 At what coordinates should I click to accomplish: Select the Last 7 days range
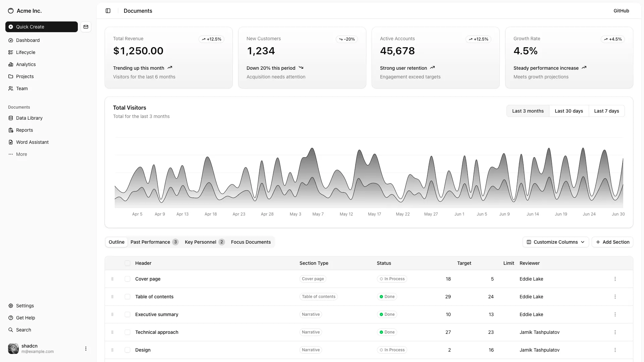606,111
